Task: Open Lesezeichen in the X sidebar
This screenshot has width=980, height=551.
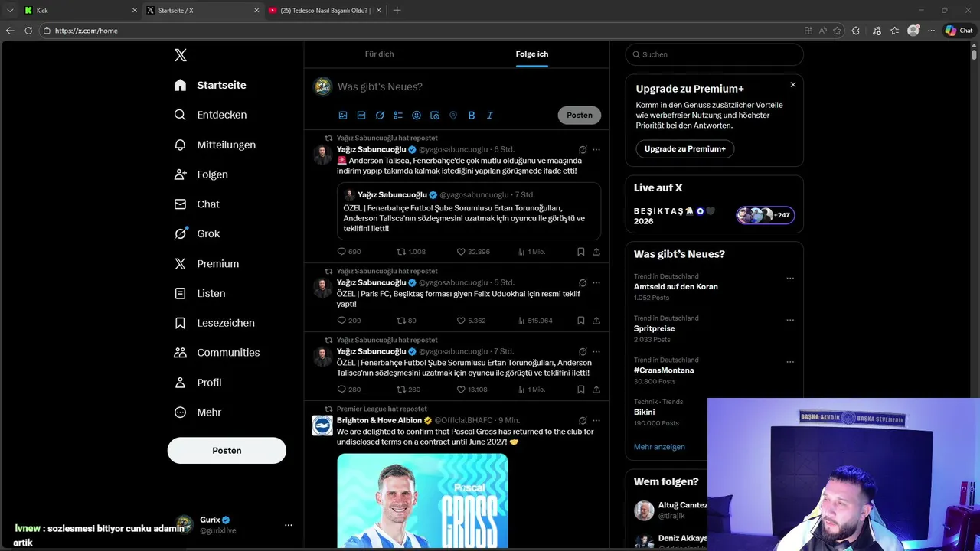Action: pyautogui.click(x=214, y=323)
